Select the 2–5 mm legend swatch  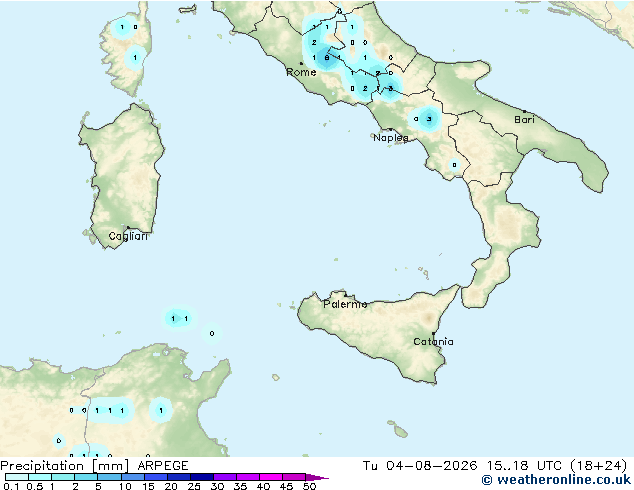[x=86, y=477]
